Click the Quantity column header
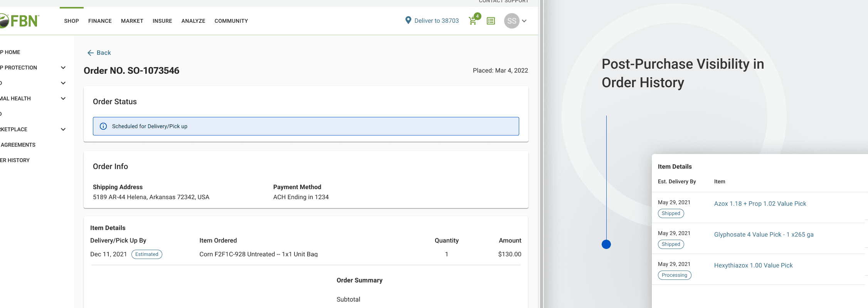 tap(447, 240)
